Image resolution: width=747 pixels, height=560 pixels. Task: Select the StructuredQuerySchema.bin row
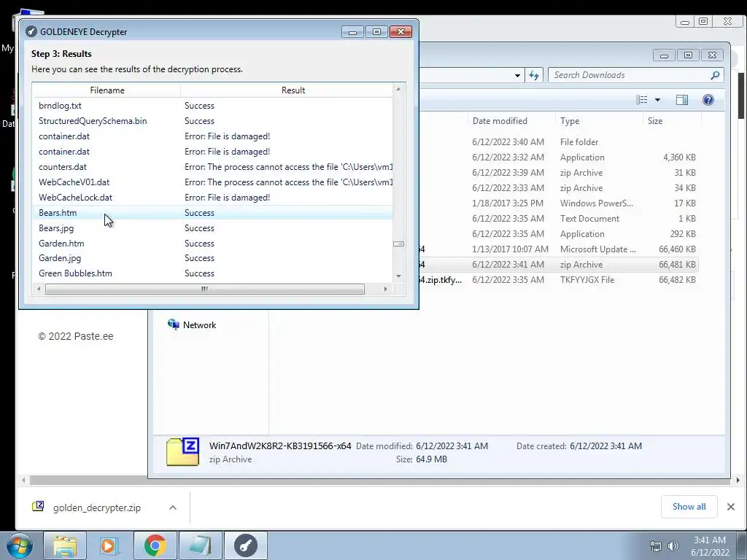point(213,121)
